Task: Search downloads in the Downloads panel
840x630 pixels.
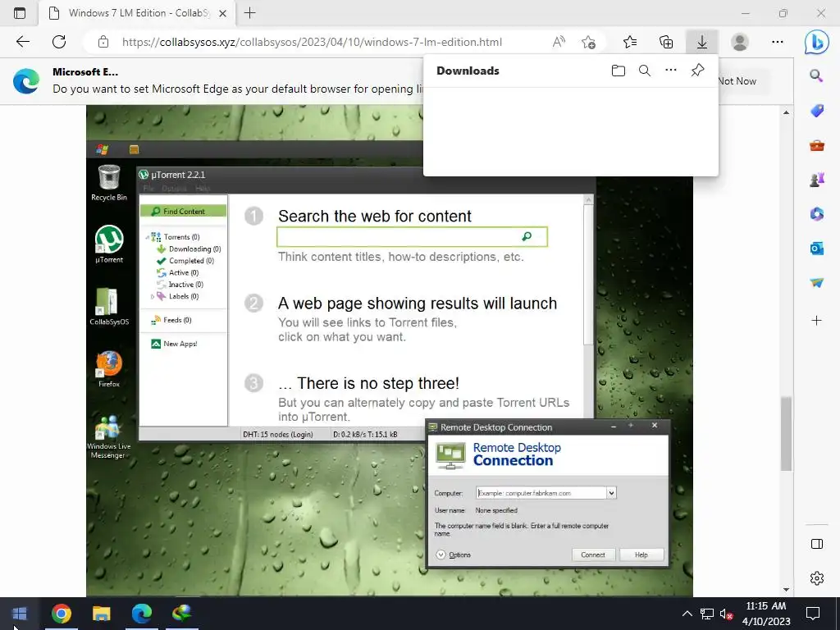Action: 645,71
